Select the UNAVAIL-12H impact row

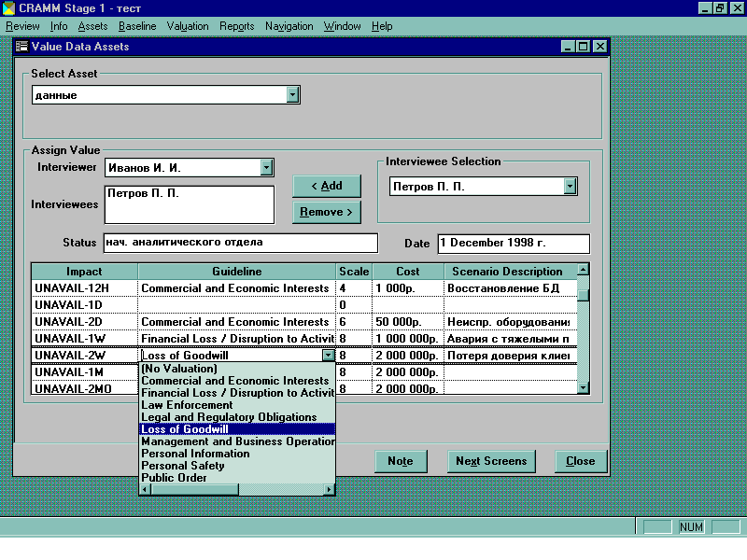click(85, 288)
